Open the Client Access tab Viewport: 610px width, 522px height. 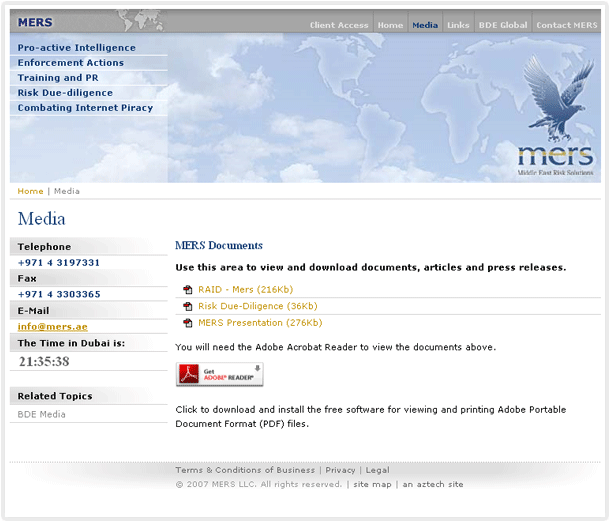pyautogui.click(x=339, y=25)
